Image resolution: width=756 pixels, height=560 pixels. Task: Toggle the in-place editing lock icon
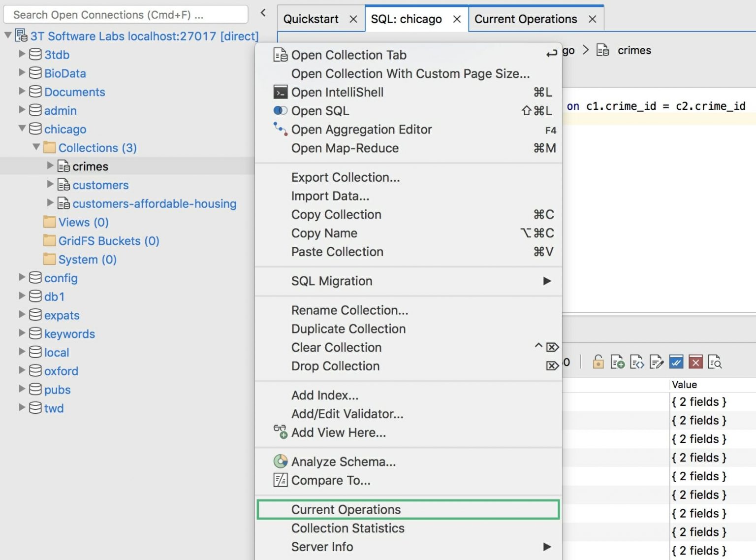click(x=598, y=362)
